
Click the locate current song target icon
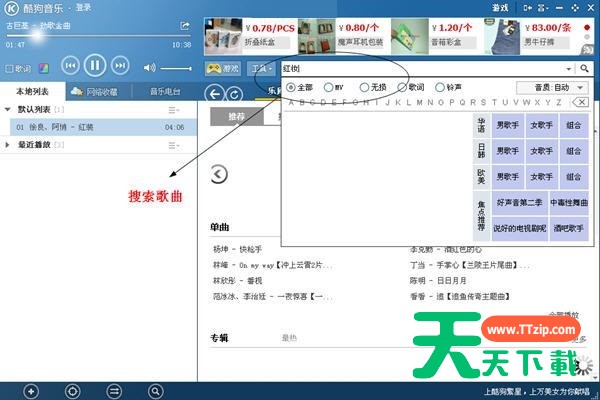(x=72, y=392)
